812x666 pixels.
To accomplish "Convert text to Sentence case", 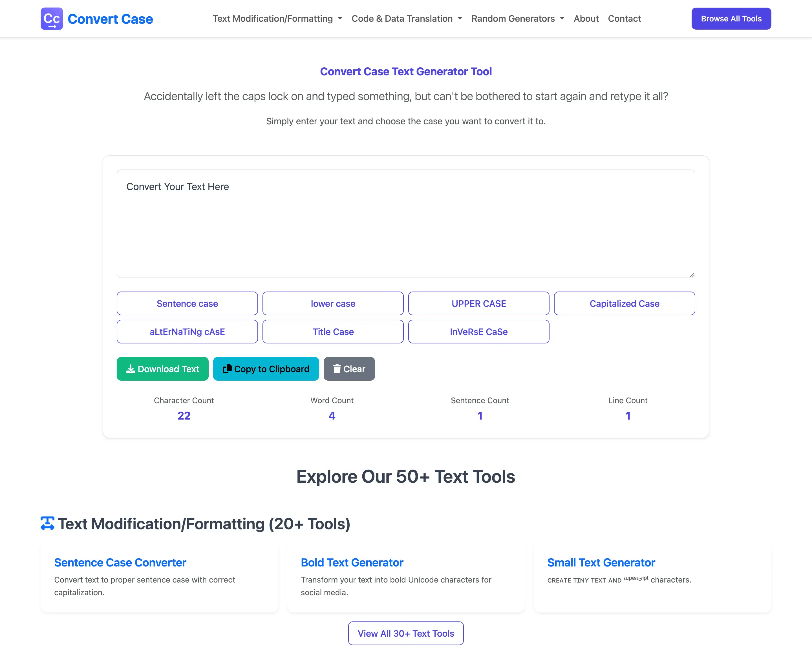I will click(x=187, y=303).
